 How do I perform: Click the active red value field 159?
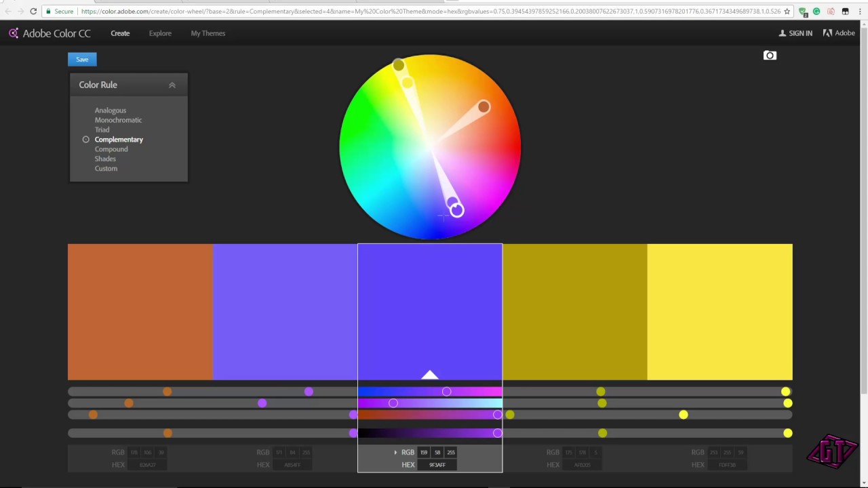pyautogui.click(x=424, y=452)
